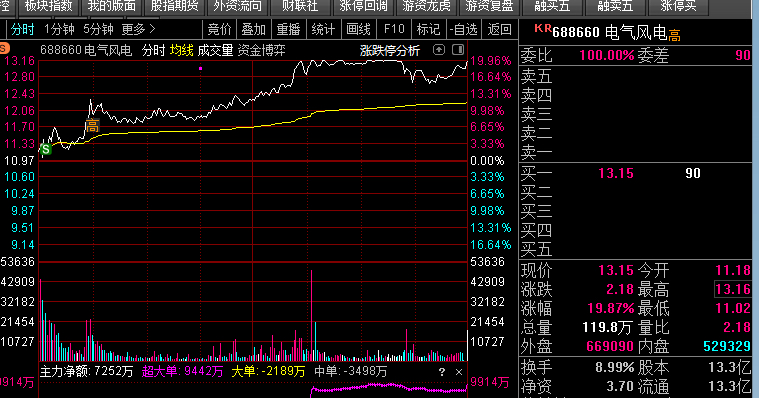The width and height of the screenshot is (759, 398).
Task: Activate the 画线 drawing tool
Action: [358, 30]
